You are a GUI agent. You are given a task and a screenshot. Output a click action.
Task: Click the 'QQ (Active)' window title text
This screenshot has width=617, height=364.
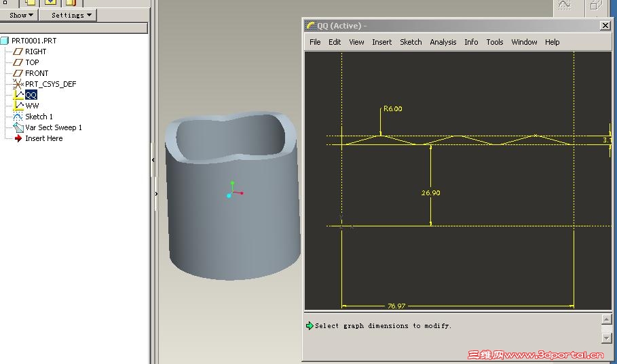coord(339,26)
